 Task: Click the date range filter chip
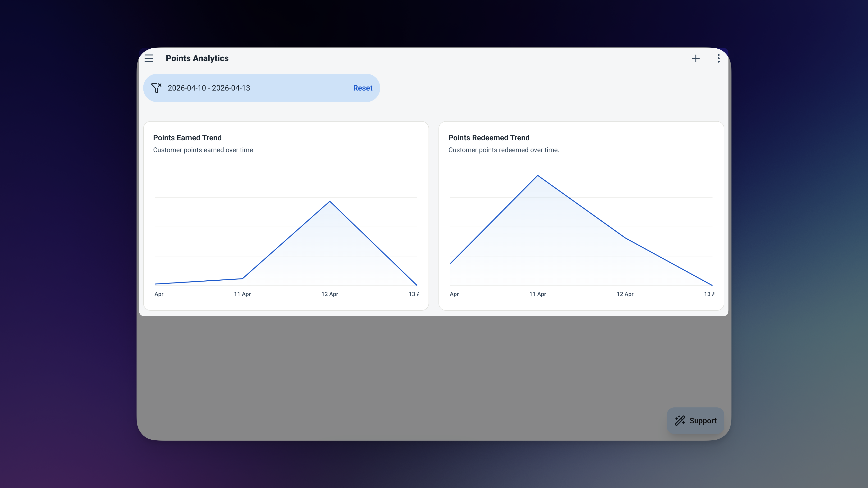209,88
